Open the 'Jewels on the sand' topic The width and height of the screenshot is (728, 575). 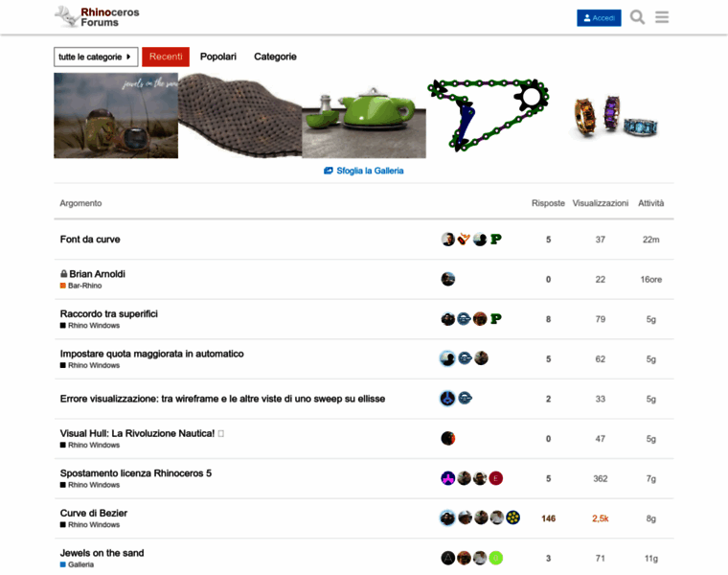(102, 553)
